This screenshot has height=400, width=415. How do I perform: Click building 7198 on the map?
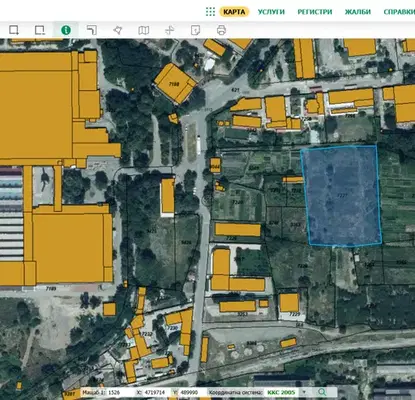175,83
